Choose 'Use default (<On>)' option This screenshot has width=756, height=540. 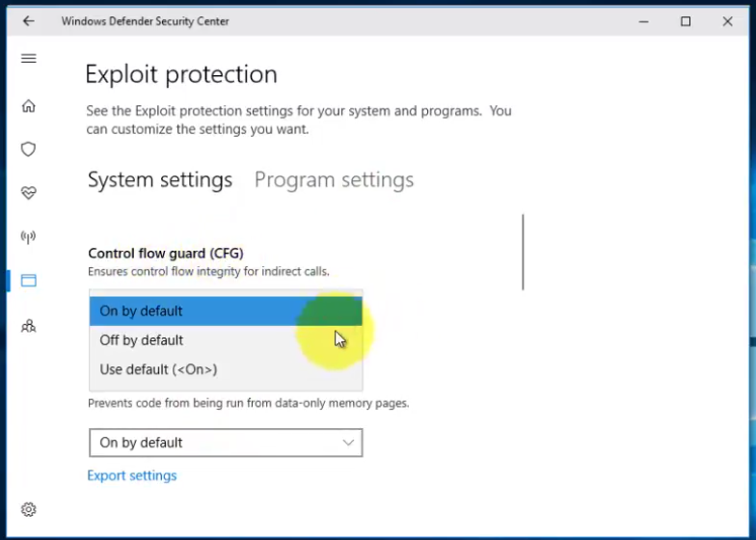coord(226,369)
